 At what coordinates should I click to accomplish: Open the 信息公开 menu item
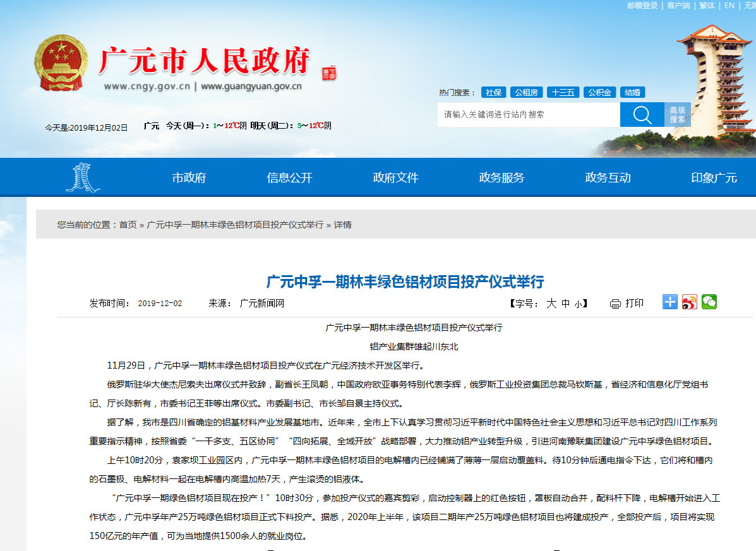point(291,177)
